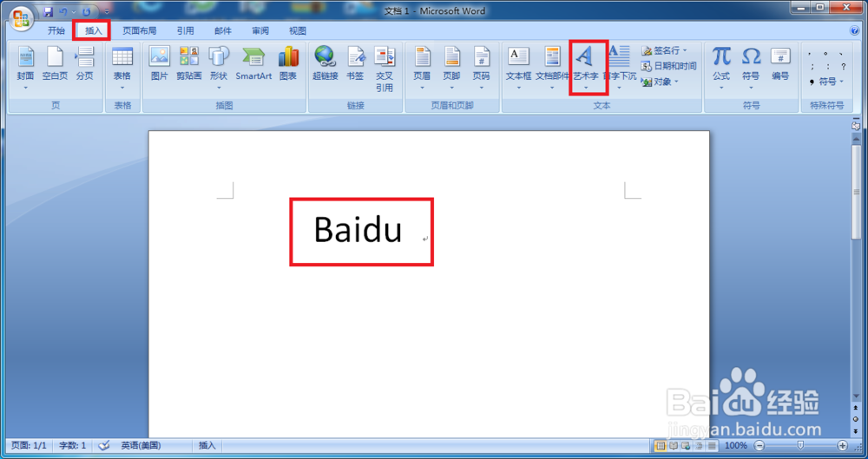Toggle the ruler button above scrollbar
The height and width of the screenshot is (459, 868).
point(856,126)
